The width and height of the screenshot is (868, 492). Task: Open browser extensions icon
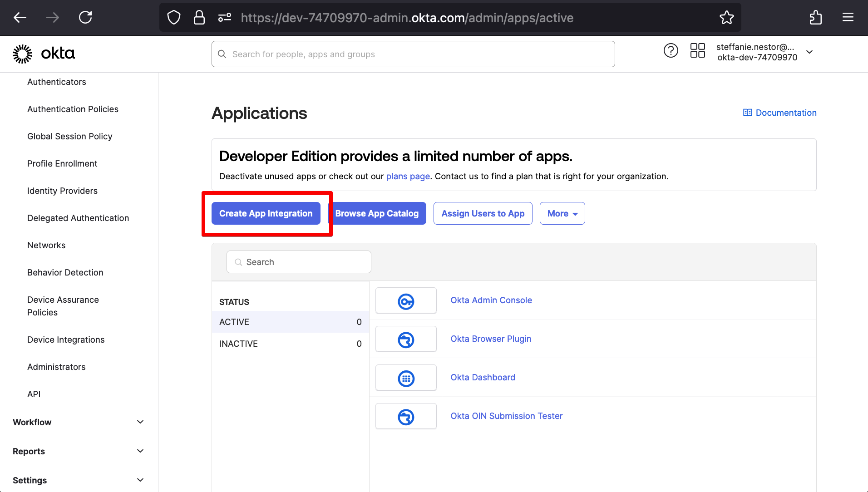coord(816,18)
